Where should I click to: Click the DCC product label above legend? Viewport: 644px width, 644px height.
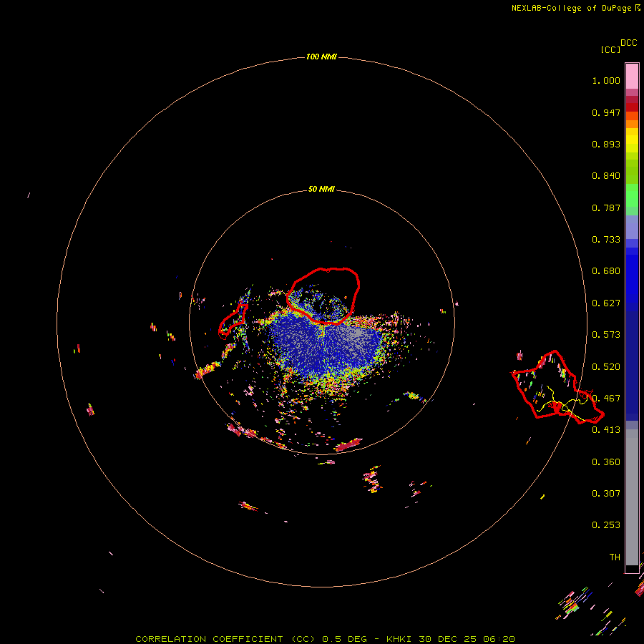point(628,43)
